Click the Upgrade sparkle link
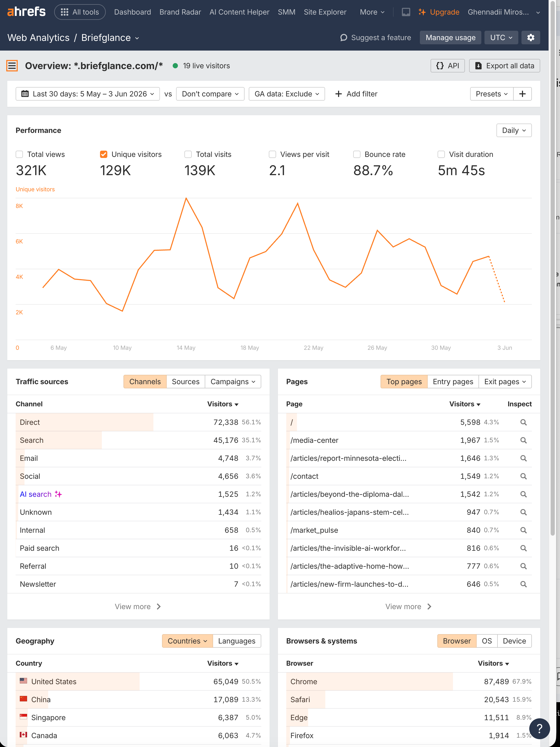560x747 pixels. pos(439,12)
